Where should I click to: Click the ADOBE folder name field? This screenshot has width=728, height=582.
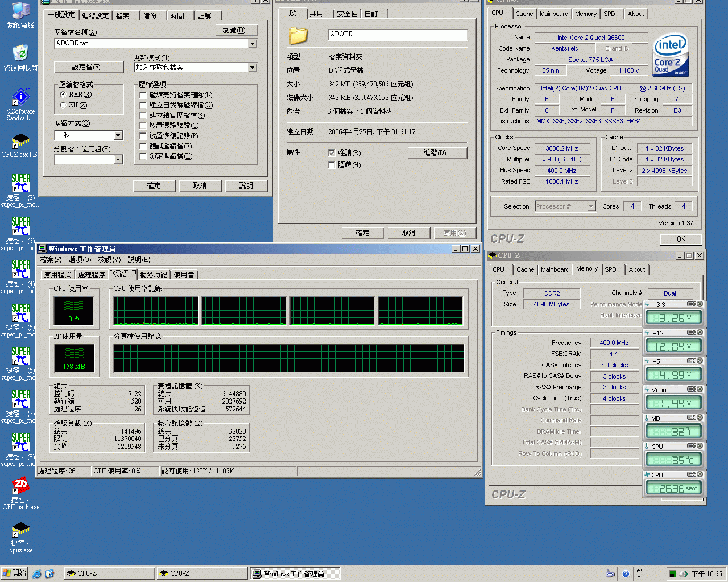point(398,35)
